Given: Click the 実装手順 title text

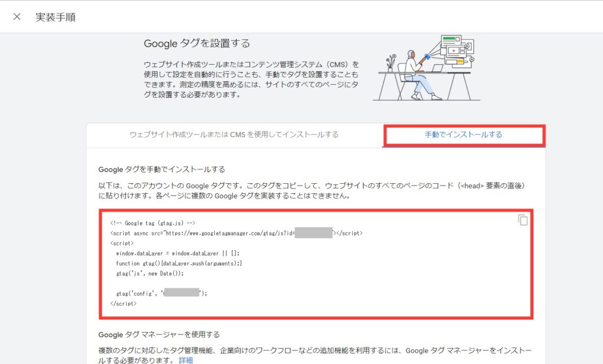Looking at the screenshot, I should click(x=56, y=17).
